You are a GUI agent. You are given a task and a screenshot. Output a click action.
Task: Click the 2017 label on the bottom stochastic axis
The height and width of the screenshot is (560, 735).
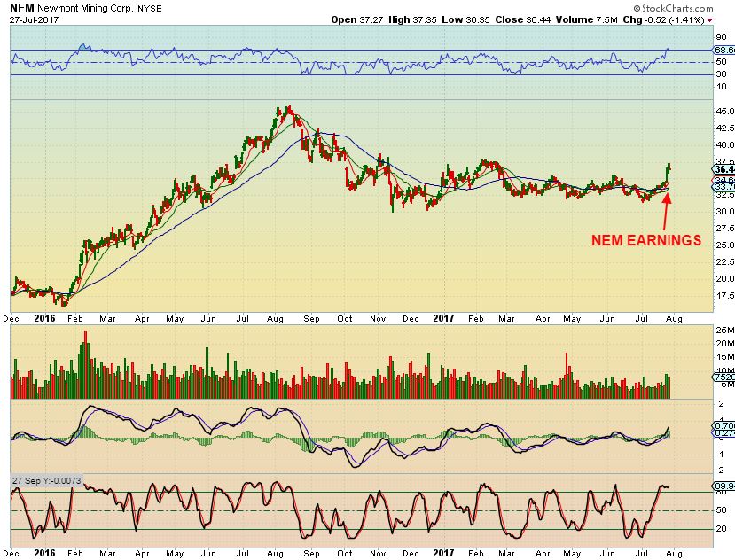[443, 553]
